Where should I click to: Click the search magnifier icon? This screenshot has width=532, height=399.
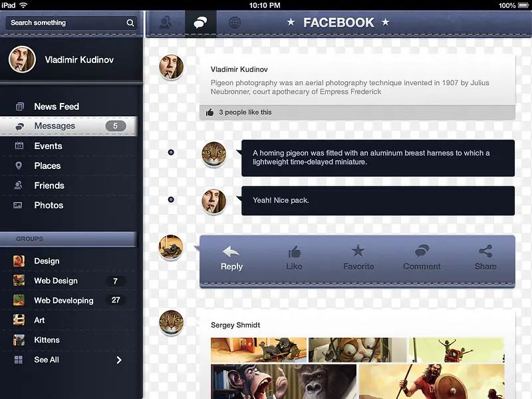click(130, 23)
